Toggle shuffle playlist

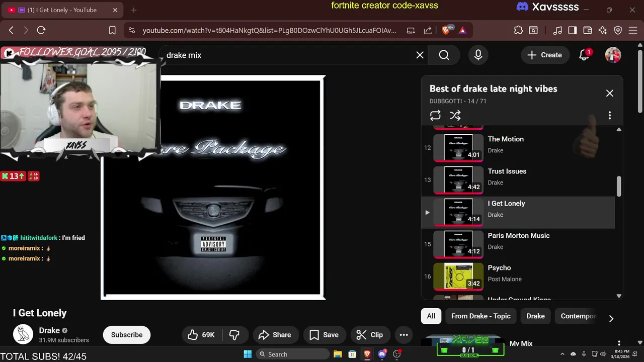coord(455,115)
